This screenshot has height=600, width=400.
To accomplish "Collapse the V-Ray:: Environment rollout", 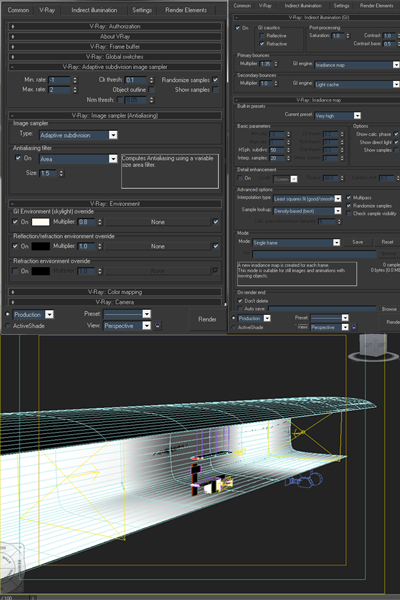I will coord(115,204).
